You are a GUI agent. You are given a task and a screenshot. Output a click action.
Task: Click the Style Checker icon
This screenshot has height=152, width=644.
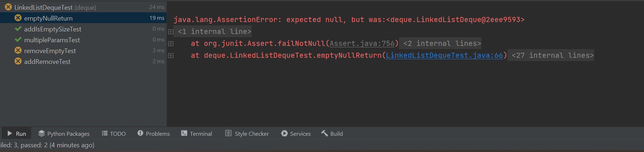tap(228, 133)
